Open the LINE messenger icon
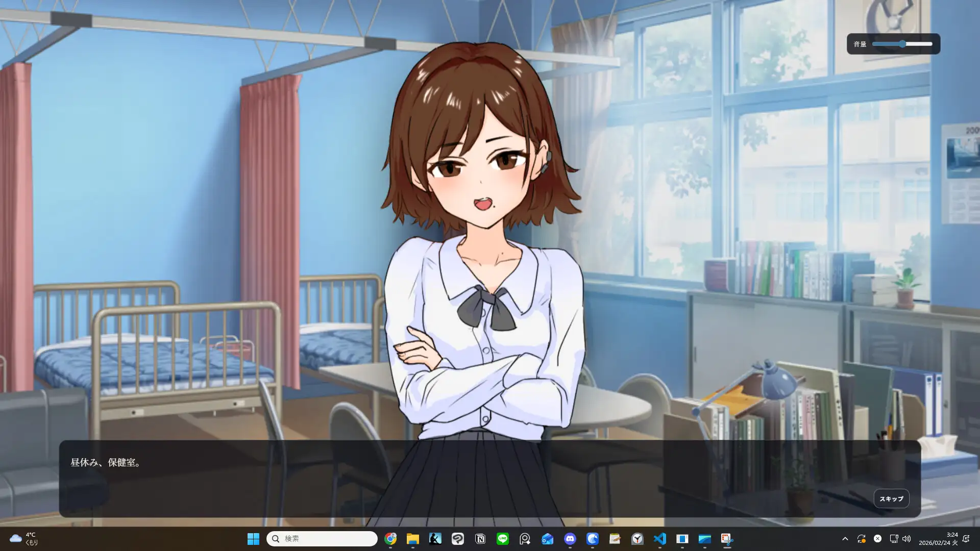Screen dimensions: 980x551 503,539
